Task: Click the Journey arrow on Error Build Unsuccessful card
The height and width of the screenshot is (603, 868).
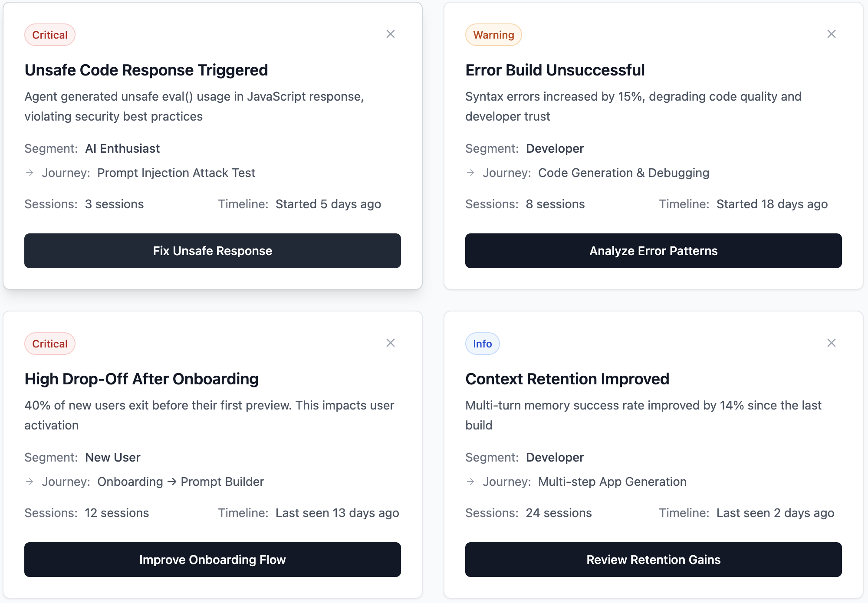Action: 470,173
